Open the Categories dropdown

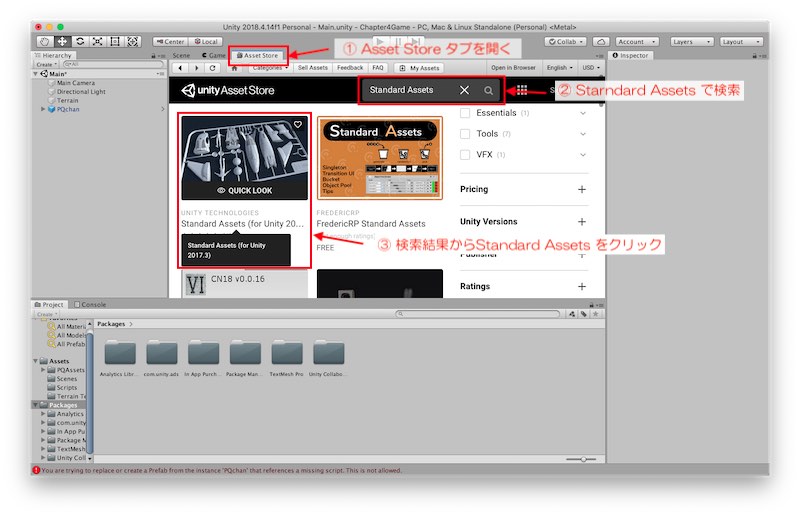[270, 68]
